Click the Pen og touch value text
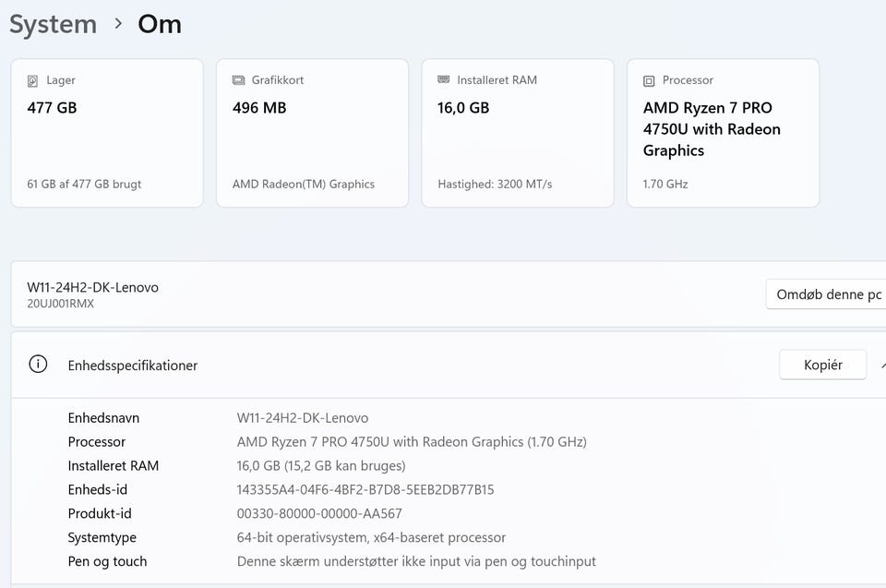This screenshot has width=886, height=588. (416, 561)
